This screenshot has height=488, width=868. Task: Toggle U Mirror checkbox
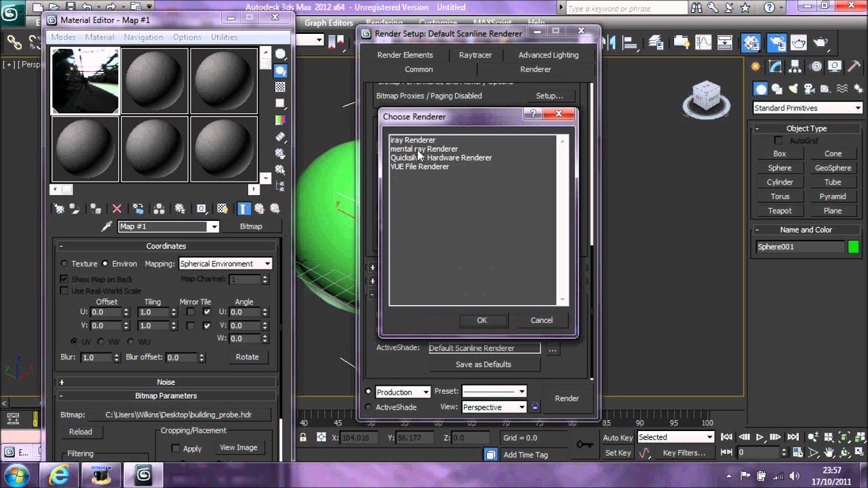click(191, 312)
